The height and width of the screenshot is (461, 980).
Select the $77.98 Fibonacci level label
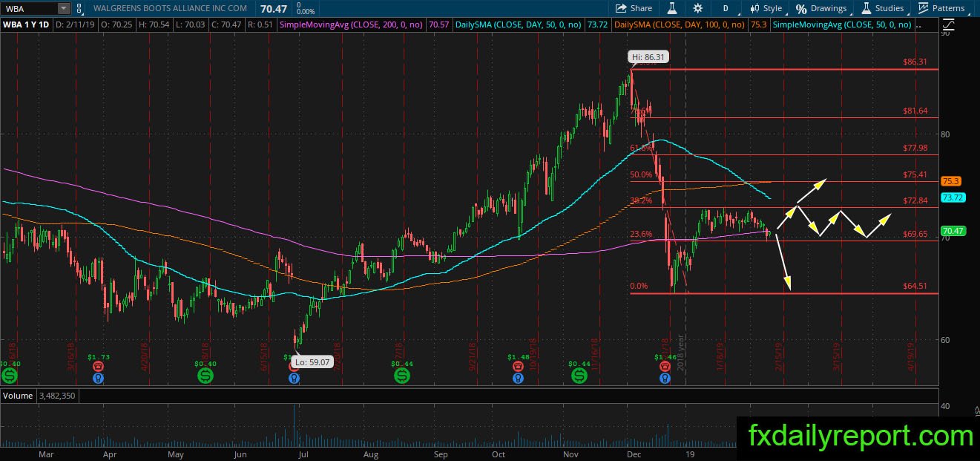coord(915,148)
